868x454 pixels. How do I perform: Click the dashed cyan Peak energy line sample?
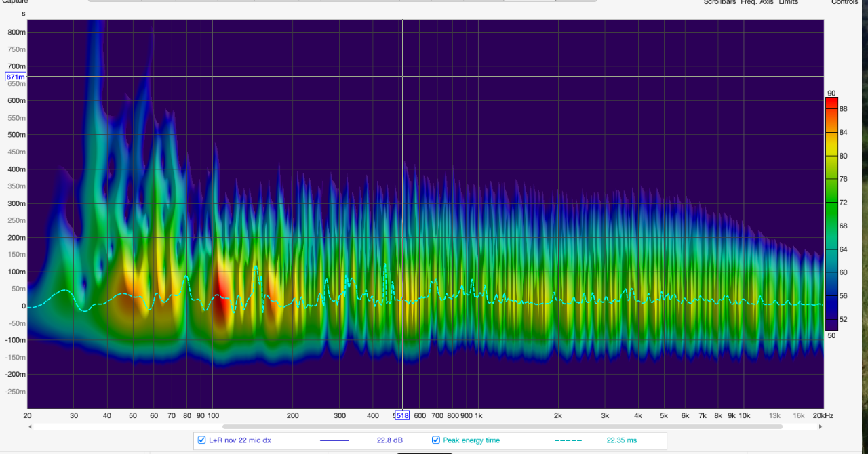(x=568, y=440)
